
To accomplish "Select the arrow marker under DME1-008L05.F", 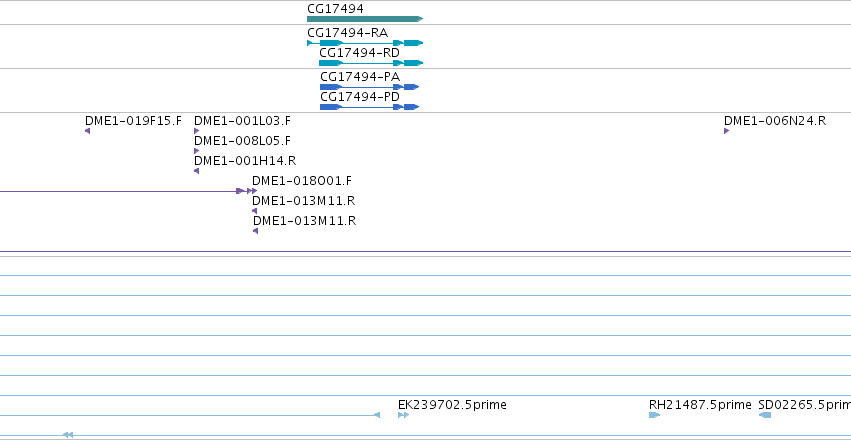I will (196, 151).
